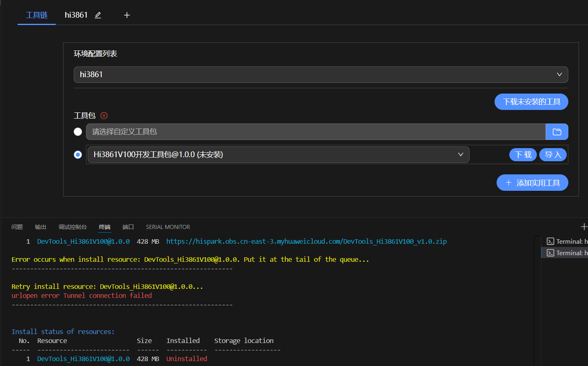Switch to the hi3861 tab
Image resolution: width=588 pixels, height=366 pixels.
coord(76,15)
